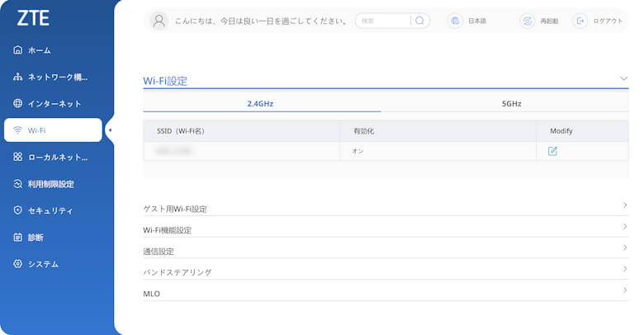This screenshot has width=644, height=335.
Task: Click the logout (ログアウト) icon
Action: click(580, 21)
